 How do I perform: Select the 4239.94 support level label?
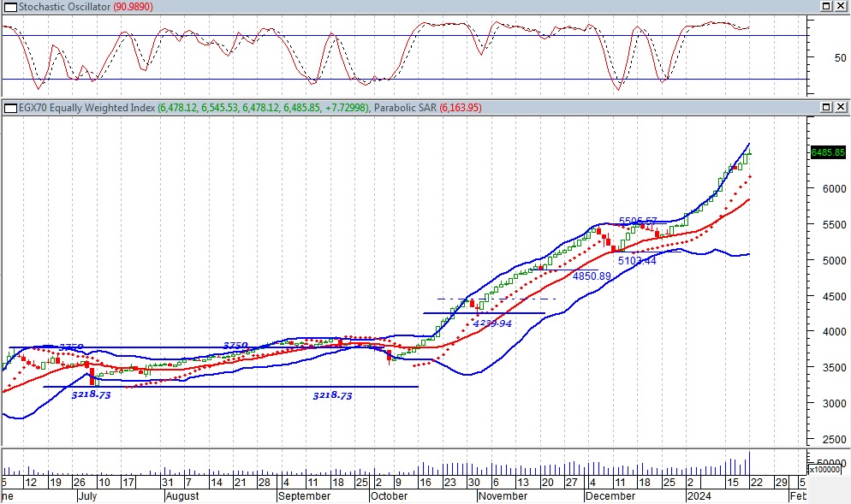tap(492, 323)
